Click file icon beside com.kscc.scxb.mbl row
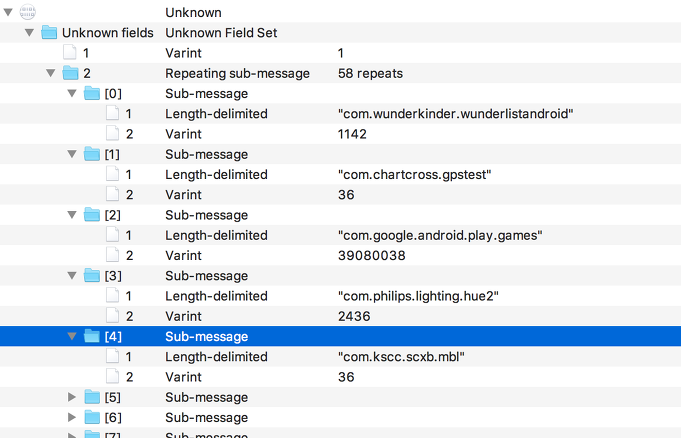Screen dimensions: 681x438 [112, 356]
